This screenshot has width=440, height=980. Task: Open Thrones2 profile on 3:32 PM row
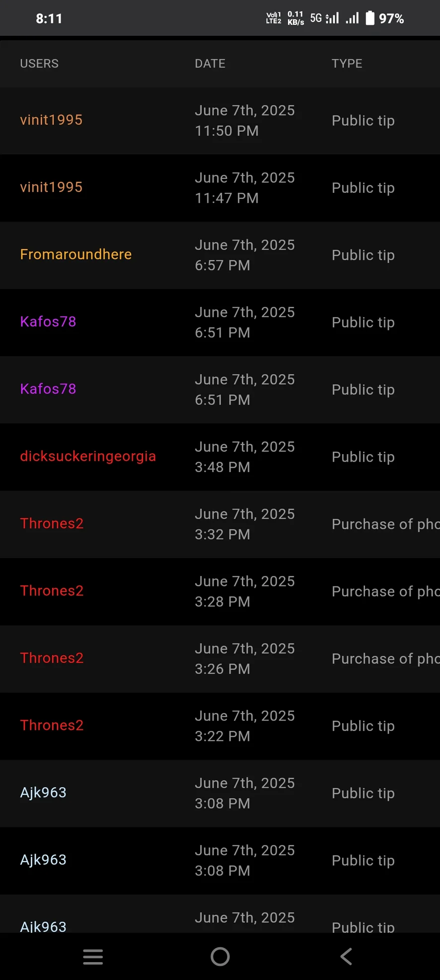tap(52, 523)
